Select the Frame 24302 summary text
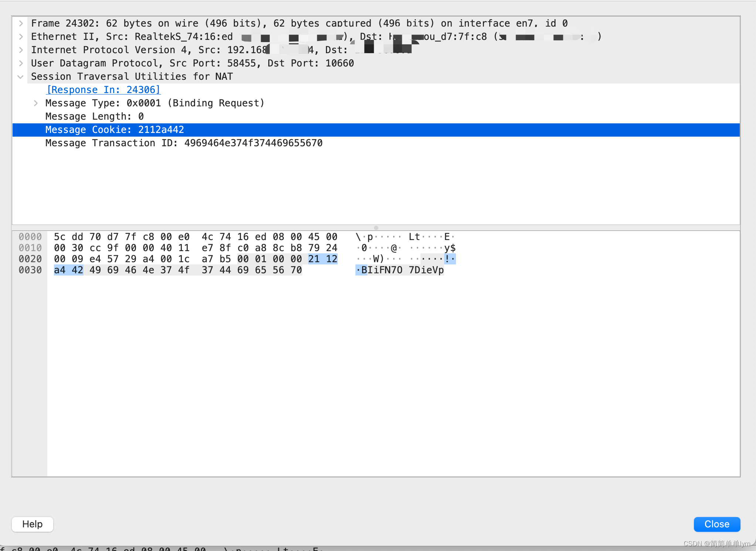Image resolution: width=756 pixels, height=551 pixels. click(x=299, y=24)
